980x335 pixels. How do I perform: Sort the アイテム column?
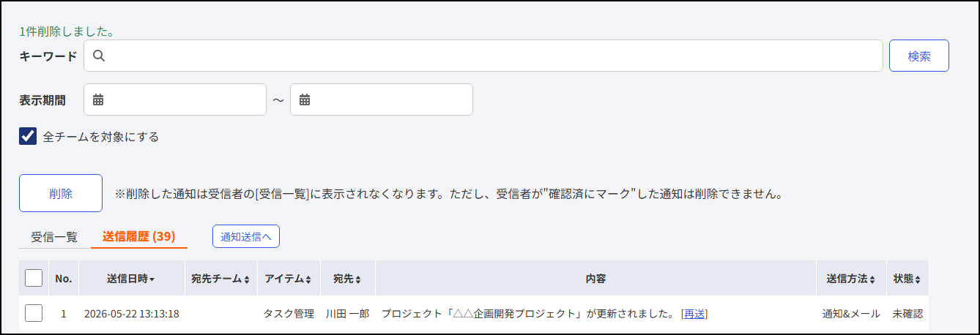(x=309, y=279)
